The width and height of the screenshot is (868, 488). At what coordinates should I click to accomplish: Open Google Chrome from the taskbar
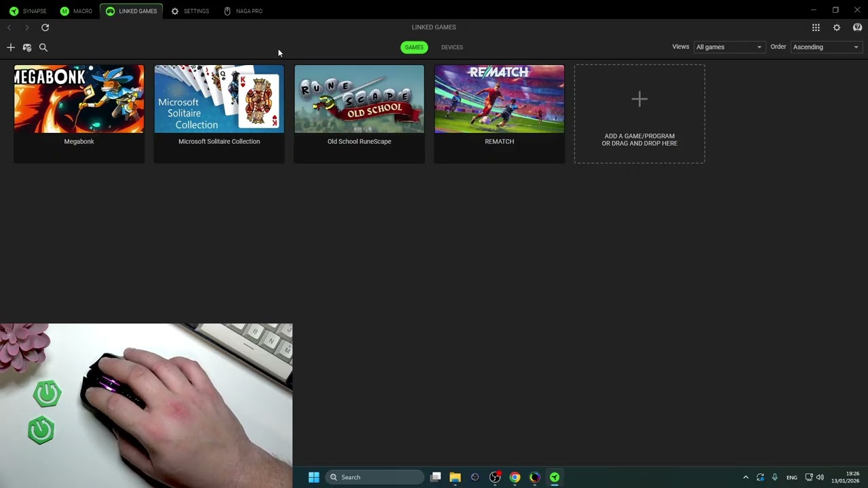click(x=515, y=477)
